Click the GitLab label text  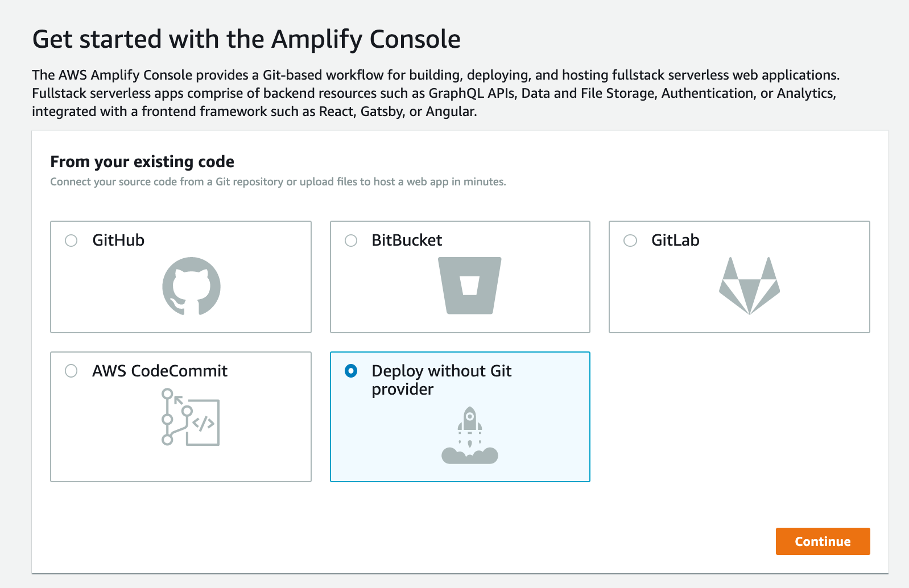[675, 240]
